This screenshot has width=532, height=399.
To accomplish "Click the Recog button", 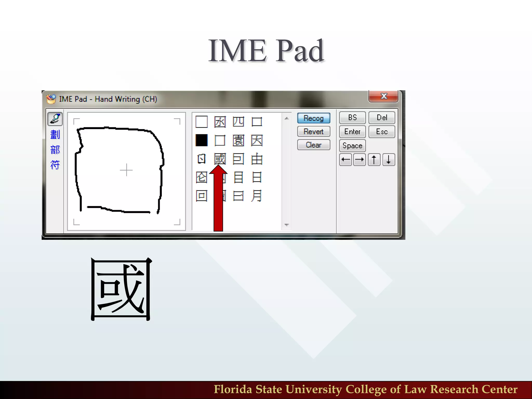I will click(314, 118).
